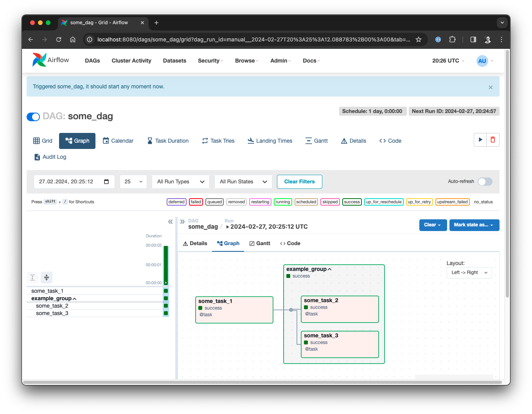Pause the DAG using the some_dag toggle
The height and width of the screenshot is (414, 532).
pyautogui.click(x=33, y=116)
